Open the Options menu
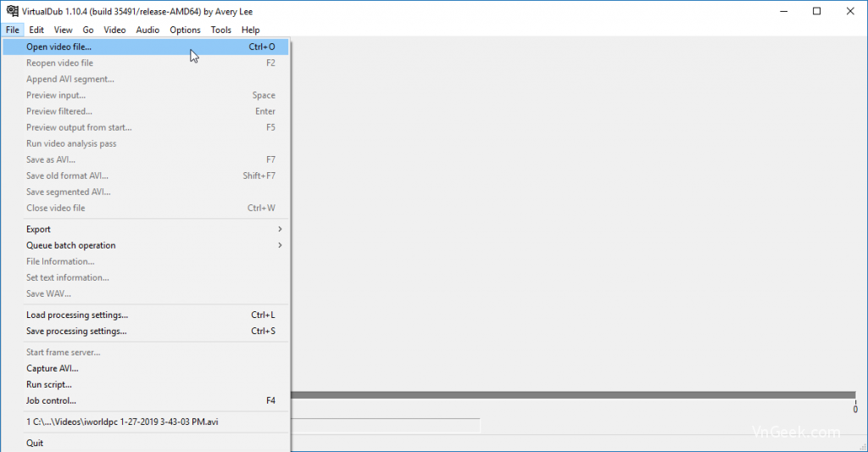 [185, 30]
